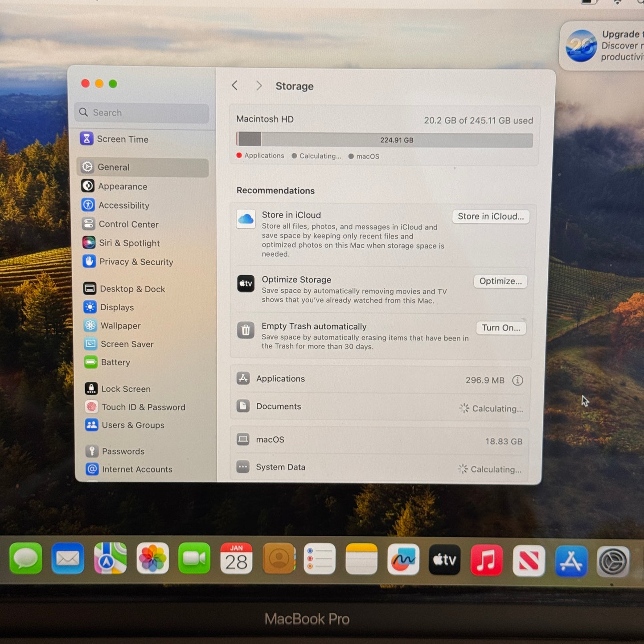Image resolution: width=644 pixels, height=644 pixels.
Task: Open Accessibility settings
Action: pyautogui.click(x=142, y=205)
